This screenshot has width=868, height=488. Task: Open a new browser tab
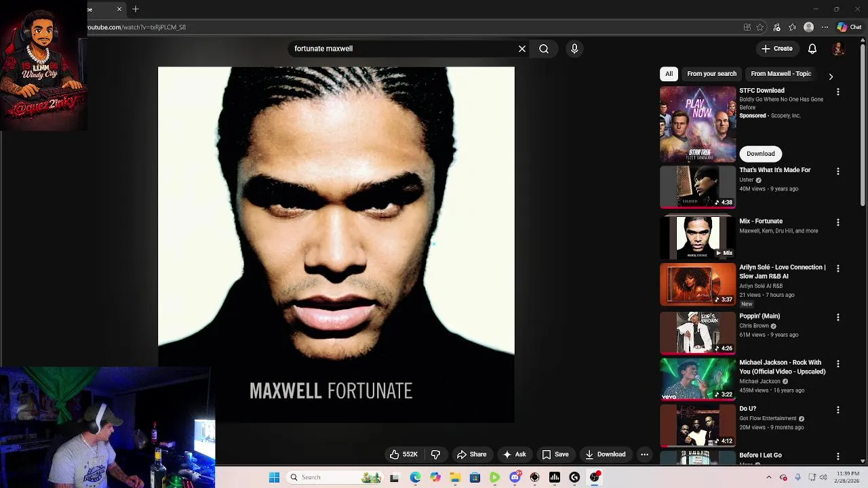(x=136, y=9)
